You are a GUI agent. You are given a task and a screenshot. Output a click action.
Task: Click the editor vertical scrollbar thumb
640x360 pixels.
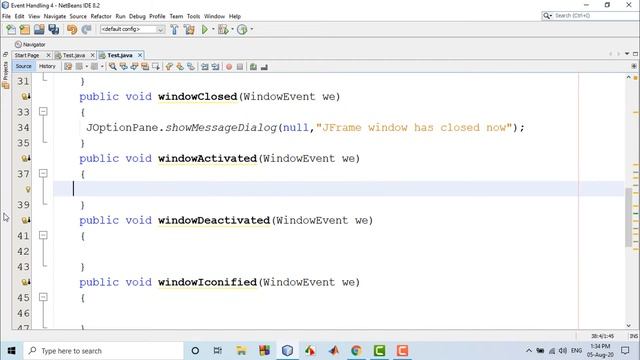[x=628, y=217]
